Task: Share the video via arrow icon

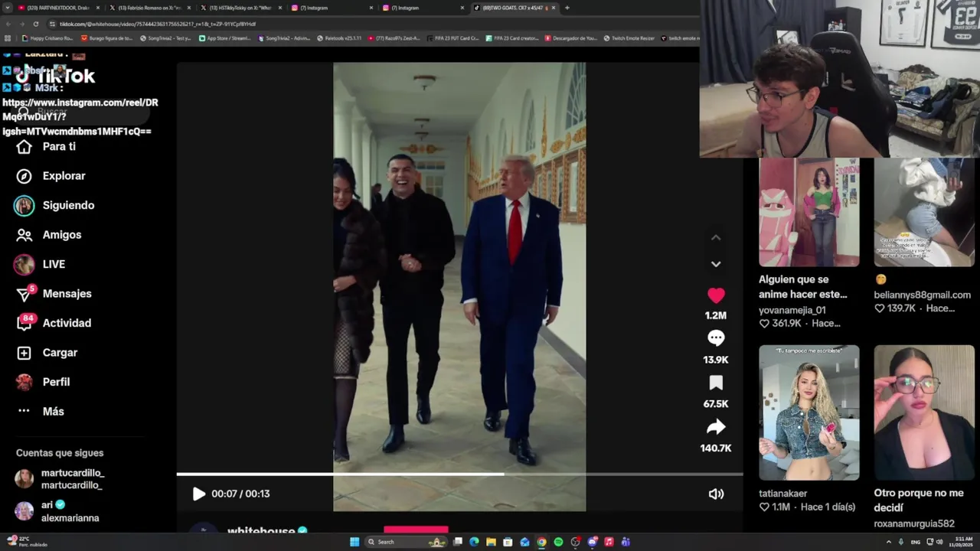Action: pyautogui.click(x=716, y=427)
